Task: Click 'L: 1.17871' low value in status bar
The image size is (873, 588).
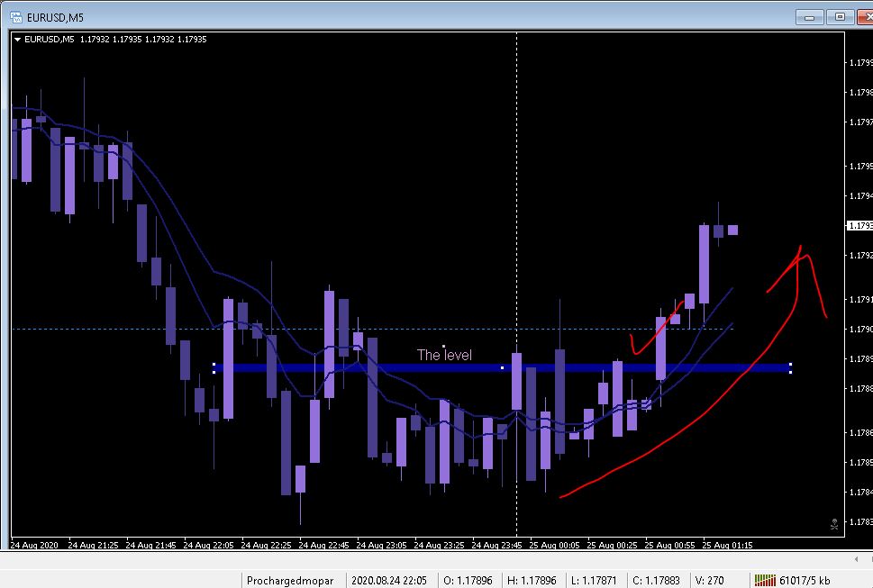Action: 594,581
